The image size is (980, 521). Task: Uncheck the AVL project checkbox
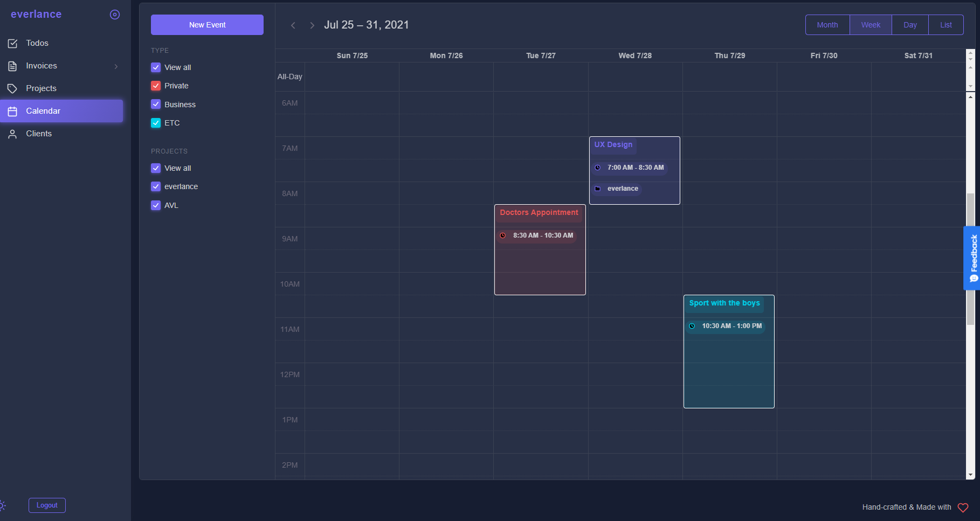(156, 205)
